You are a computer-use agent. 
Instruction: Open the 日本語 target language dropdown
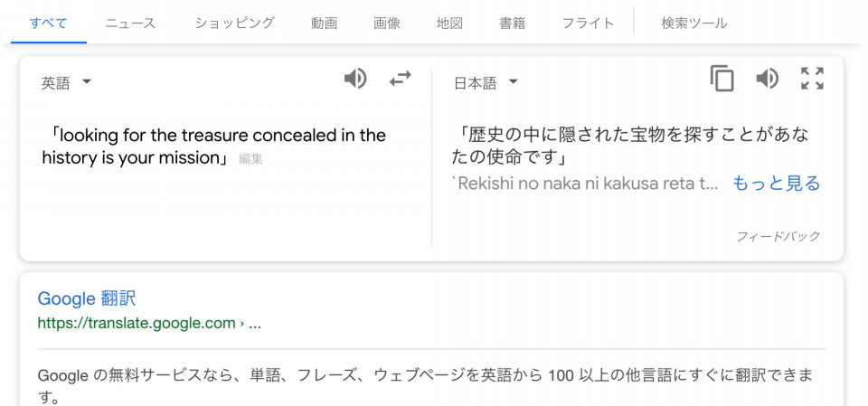point(486,83)
